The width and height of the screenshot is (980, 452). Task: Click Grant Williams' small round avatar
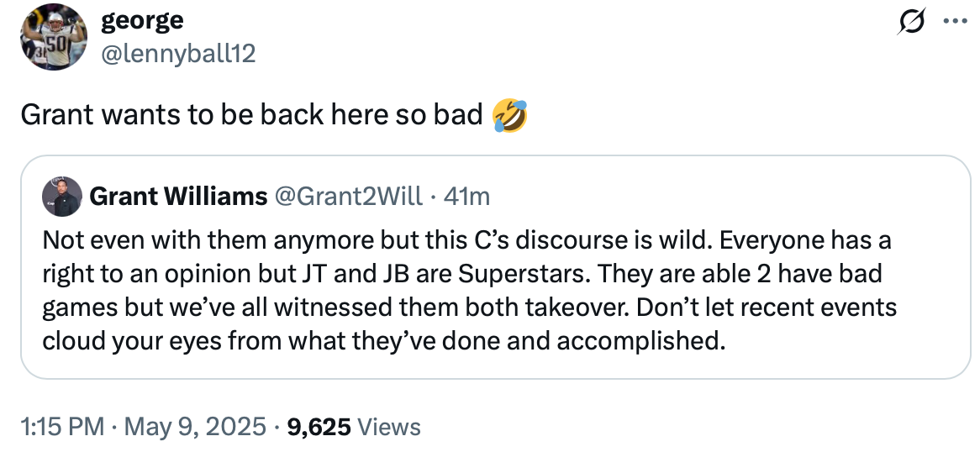(x=61, y=197)
